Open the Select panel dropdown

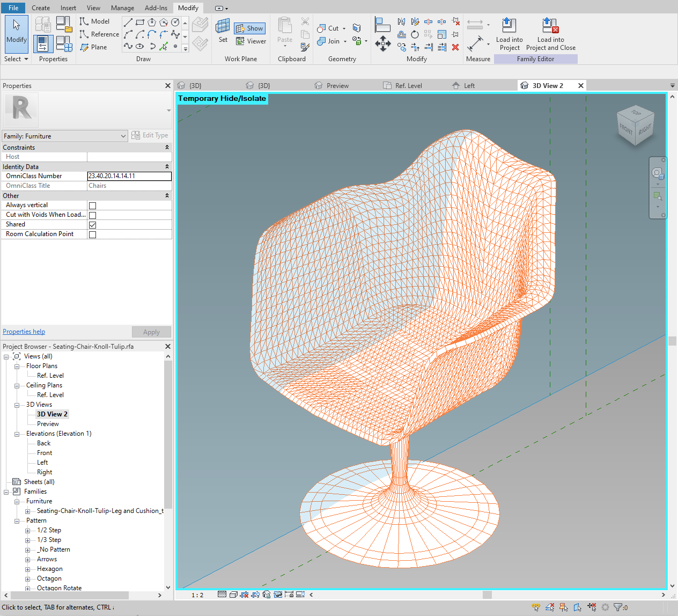coord(16,59)
